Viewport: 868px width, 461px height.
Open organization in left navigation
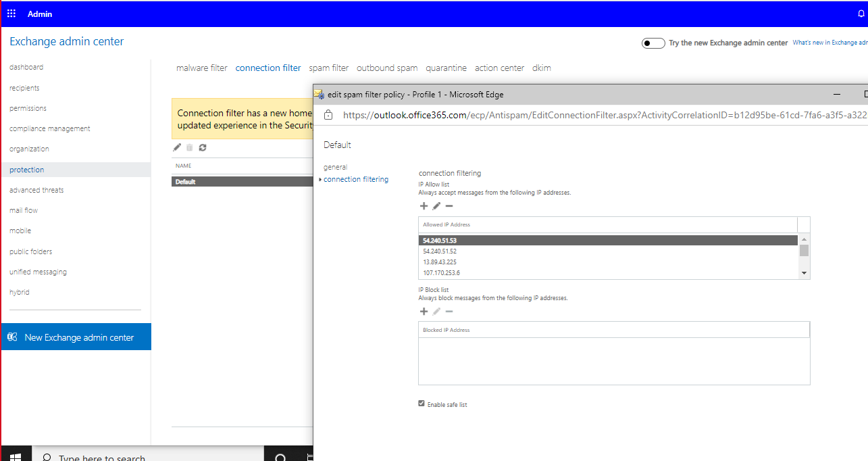[x=29, y=149]
